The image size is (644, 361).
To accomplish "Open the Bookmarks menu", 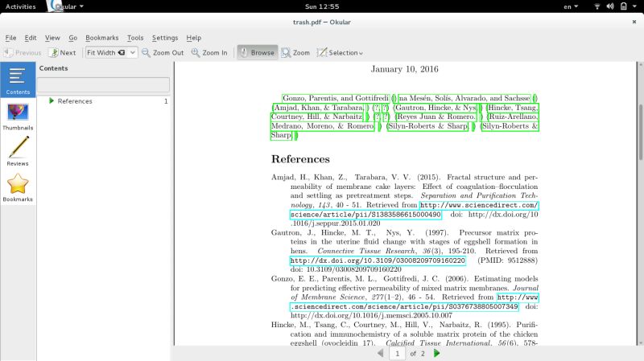I will pyautogui.click(x=102, y=38).
